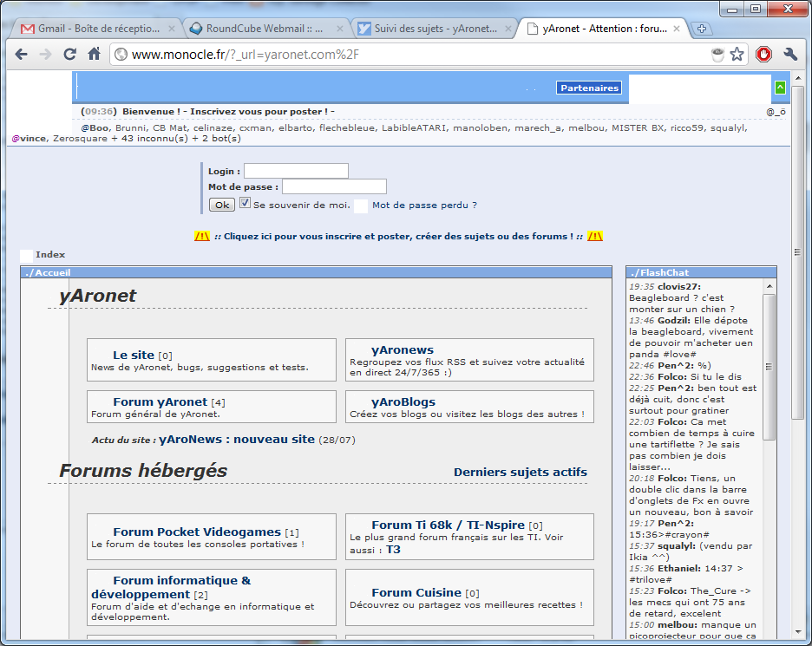Open the wrench settings menu
The width and height of the screenshot is (812, 646).
(x=790, y=55)
